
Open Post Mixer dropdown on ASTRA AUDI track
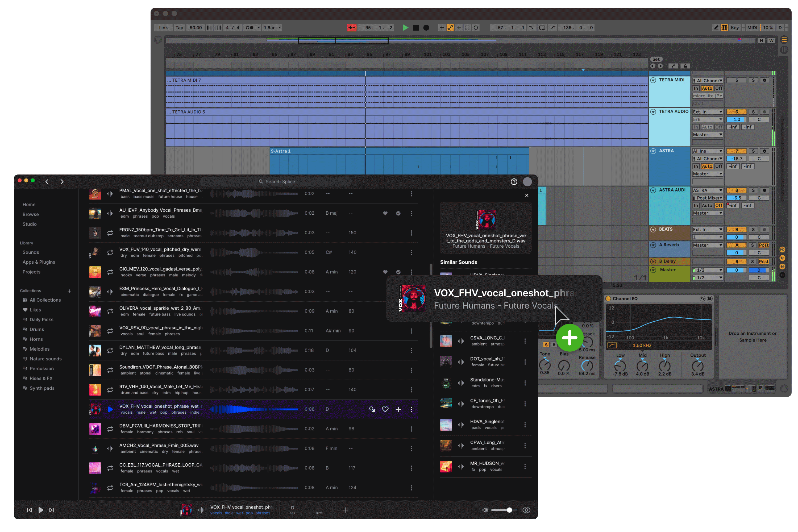pos(707,198)
